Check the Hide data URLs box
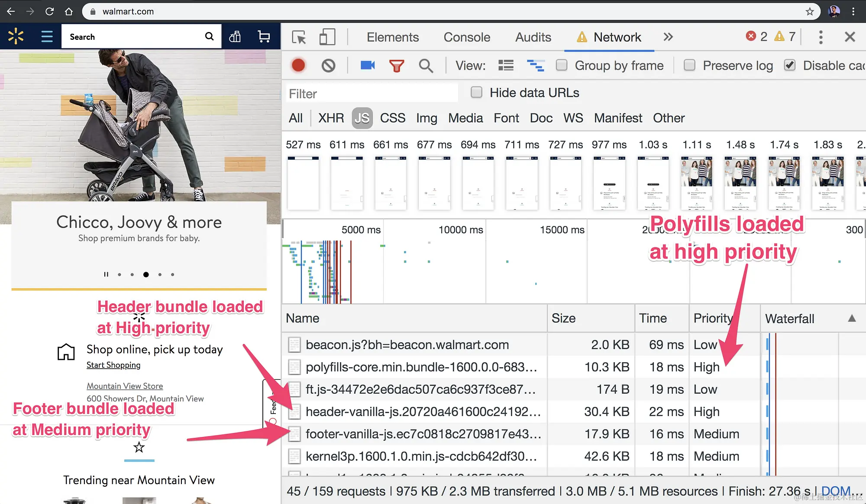This screenshot has width=866, height=504. (x=476, y=93)
